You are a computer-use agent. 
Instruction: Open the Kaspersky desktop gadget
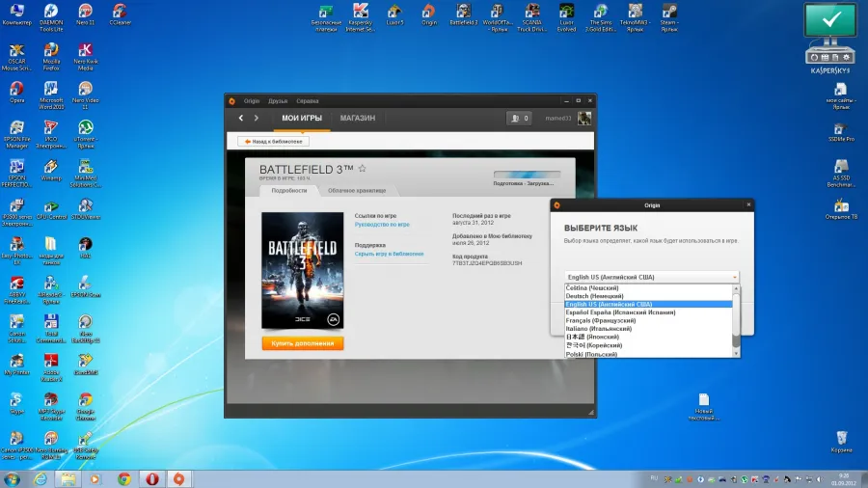click(829, 38)
